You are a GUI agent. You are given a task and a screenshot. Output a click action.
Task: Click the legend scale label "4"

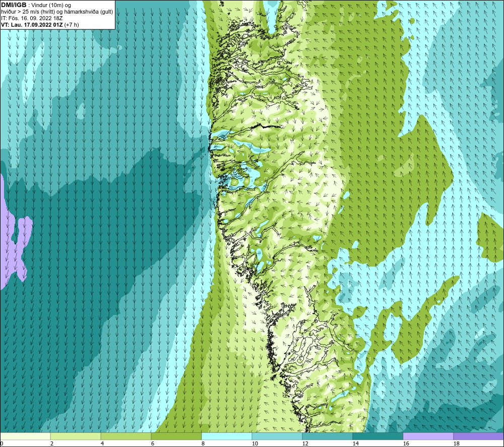[x=102, y=443]
